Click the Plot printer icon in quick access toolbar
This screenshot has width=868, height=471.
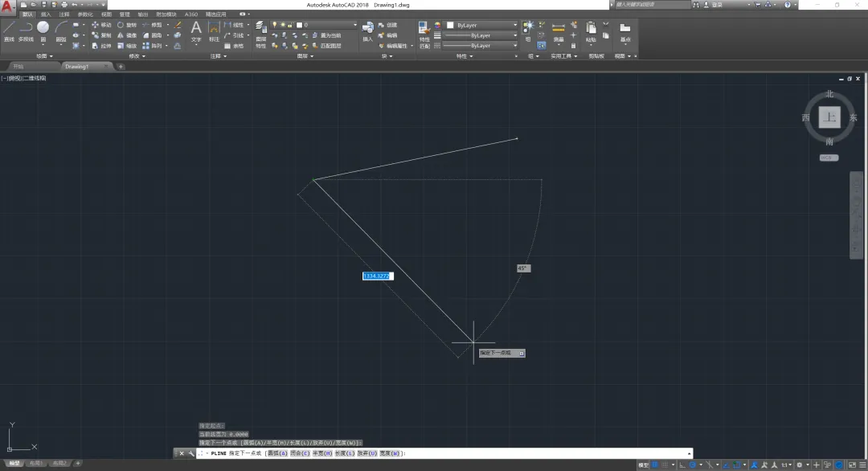point(64,5)
